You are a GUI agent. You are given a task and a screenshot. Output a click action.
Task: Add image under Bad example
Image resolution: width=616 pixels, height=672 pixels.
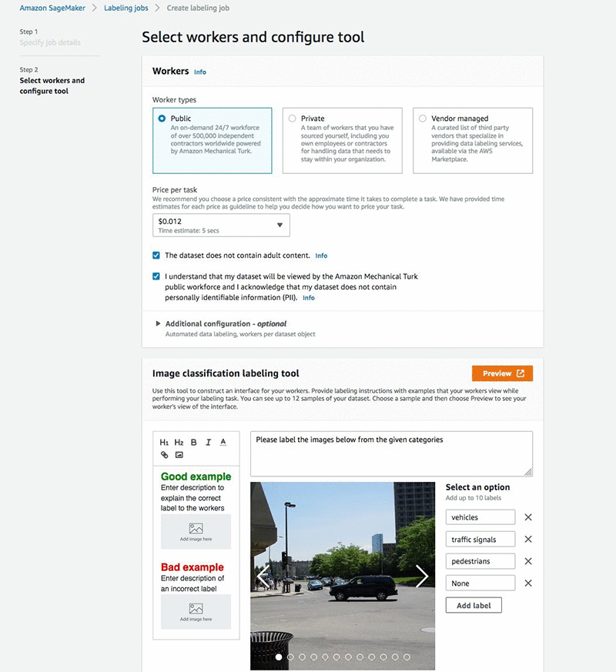[196, 611]
